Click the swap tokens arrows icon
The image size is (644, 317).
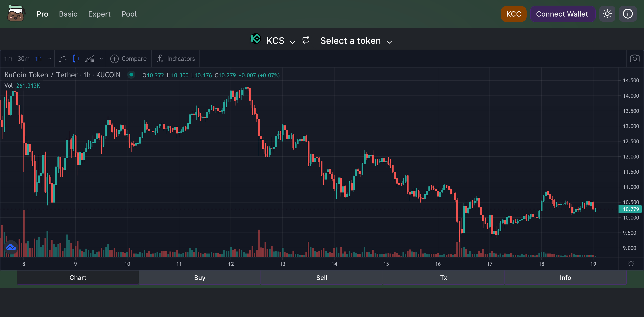click(x=306, y=40)
